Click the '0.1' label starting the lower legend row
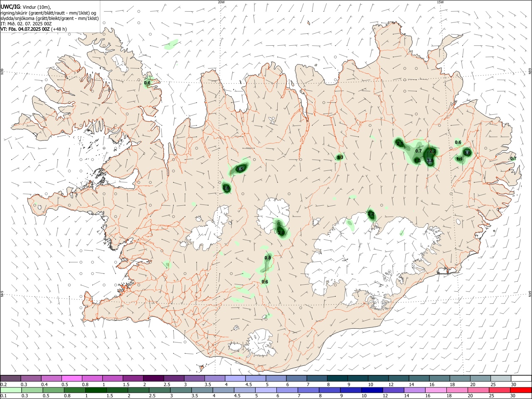 pos(3,396)
